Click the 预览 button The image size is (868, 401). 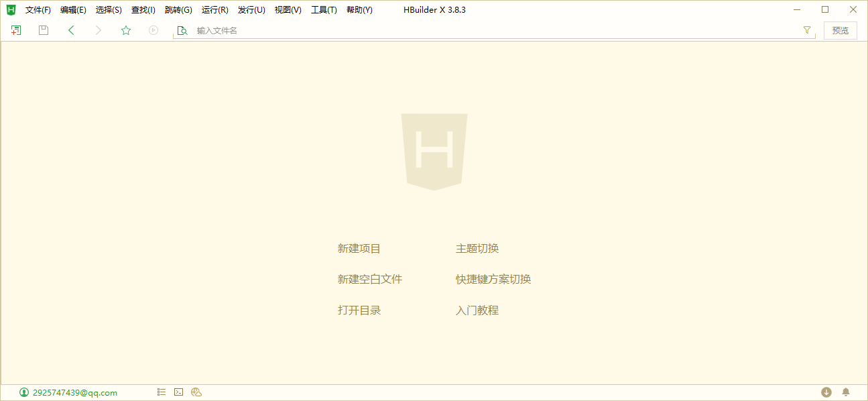840,30
